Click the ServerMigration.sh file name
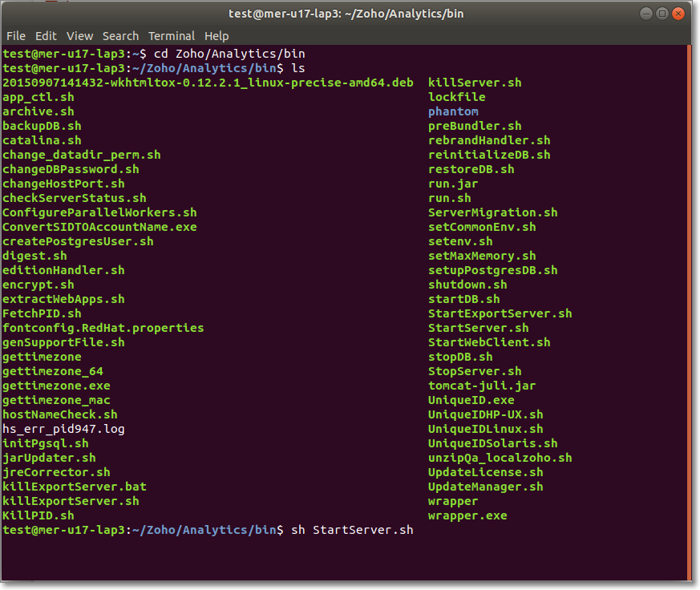 coord(493,212)
